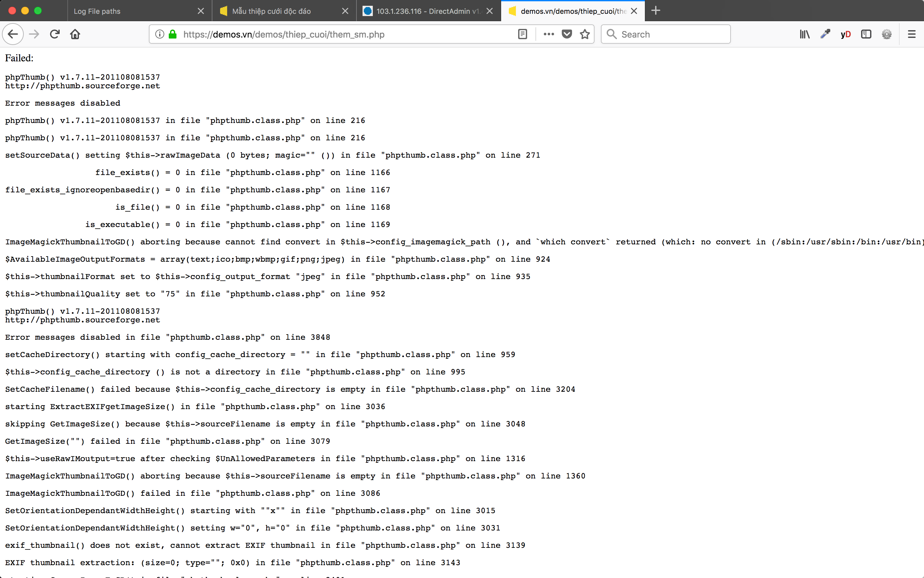The width and height of the screenshot is (924, 578).
Task: Click the magnifier icon in the Search box
Action: 611,34
